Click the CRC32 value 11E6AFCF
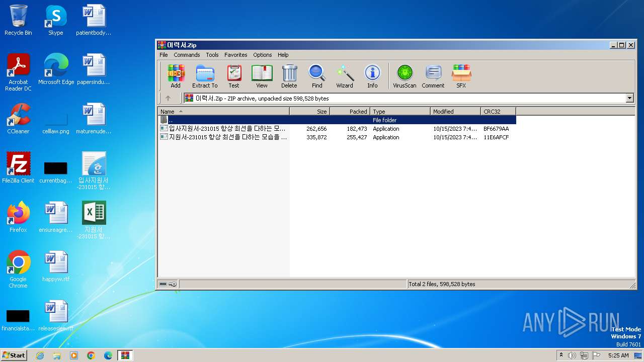This screenshot has width=644, height=362. pos(496,137)
